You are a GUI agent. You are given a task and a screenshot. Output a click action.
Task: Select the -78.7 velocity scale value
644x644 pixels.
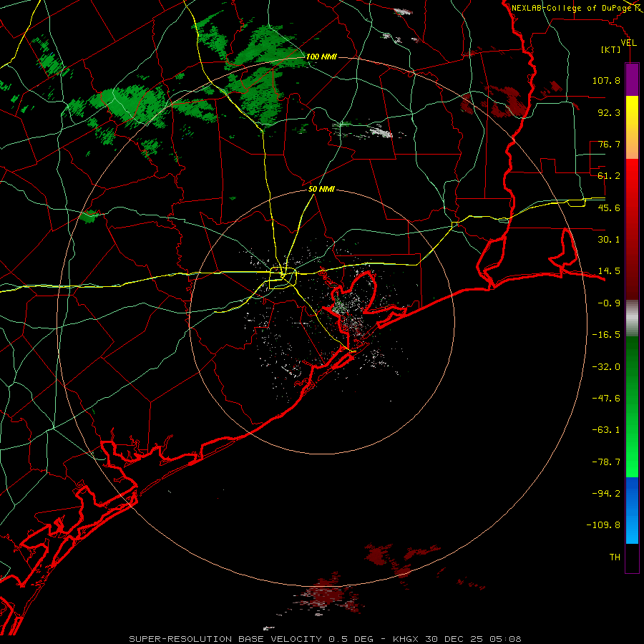coord(606,462)
